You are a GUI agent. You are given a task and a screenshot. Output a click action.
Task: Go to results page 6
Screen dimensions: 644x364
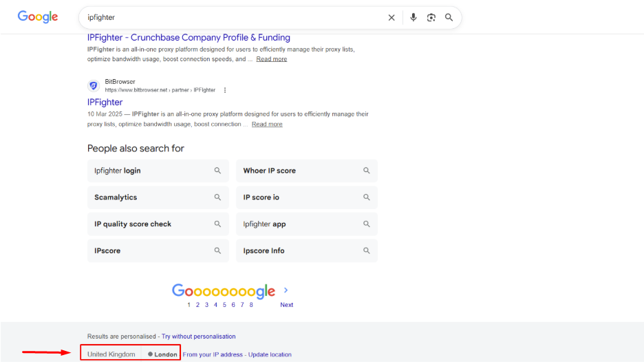click(x=233, y=305)
